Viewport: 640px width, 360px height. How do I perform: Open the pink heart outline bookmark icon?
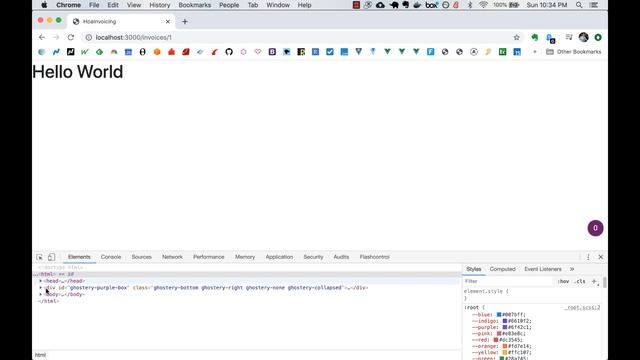[x=258, y=52]
